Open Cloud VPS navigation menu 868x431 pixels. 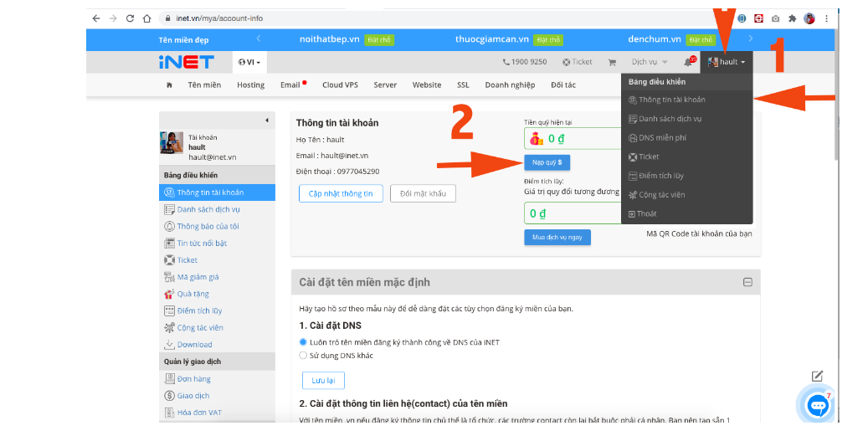point(340,85)
